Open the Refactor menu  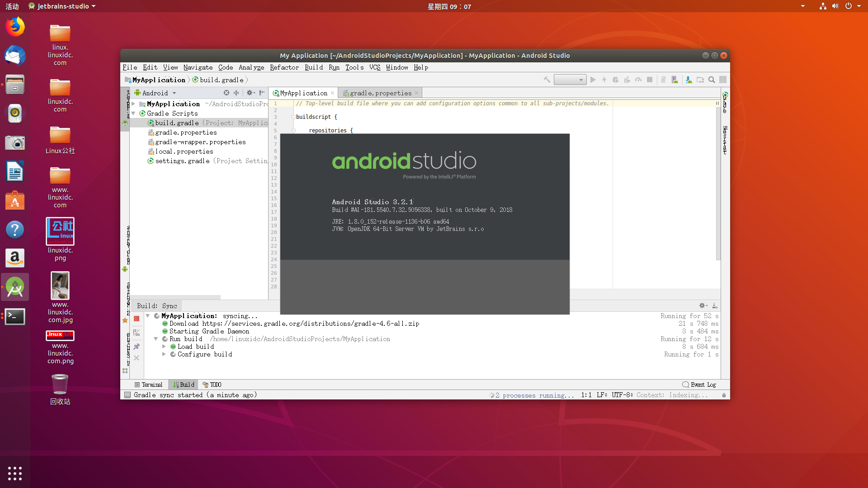click(x=284, y=67)
